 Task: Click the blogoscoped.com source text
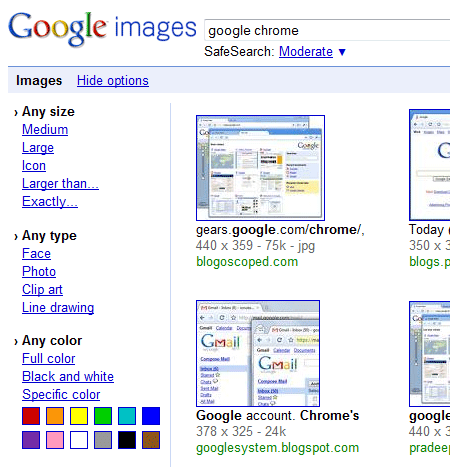click(x=247, y=262)
